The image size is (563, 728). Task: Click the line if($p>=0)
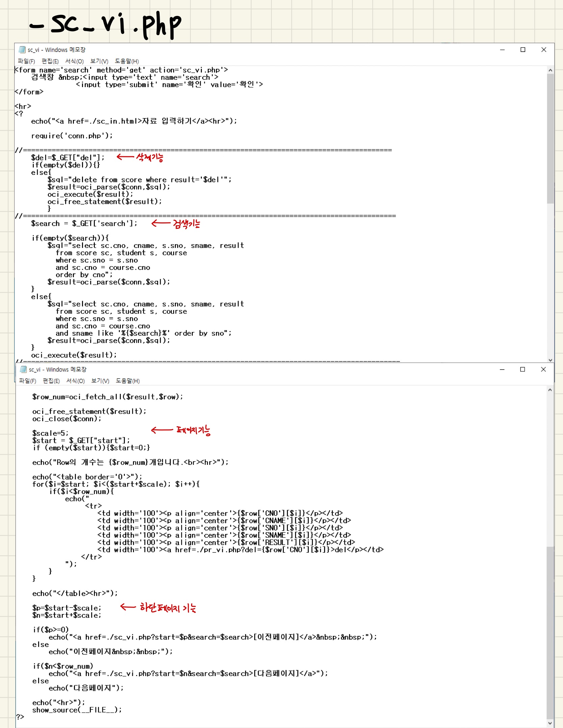(51, 629)
